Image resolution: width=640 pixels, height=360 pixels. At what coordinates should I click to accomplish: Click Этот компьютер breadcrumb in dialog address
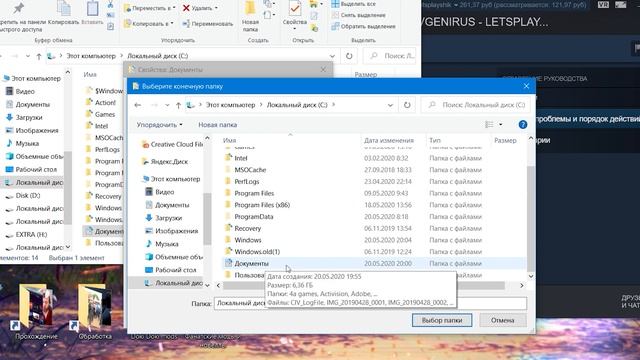tap(230, 105)
